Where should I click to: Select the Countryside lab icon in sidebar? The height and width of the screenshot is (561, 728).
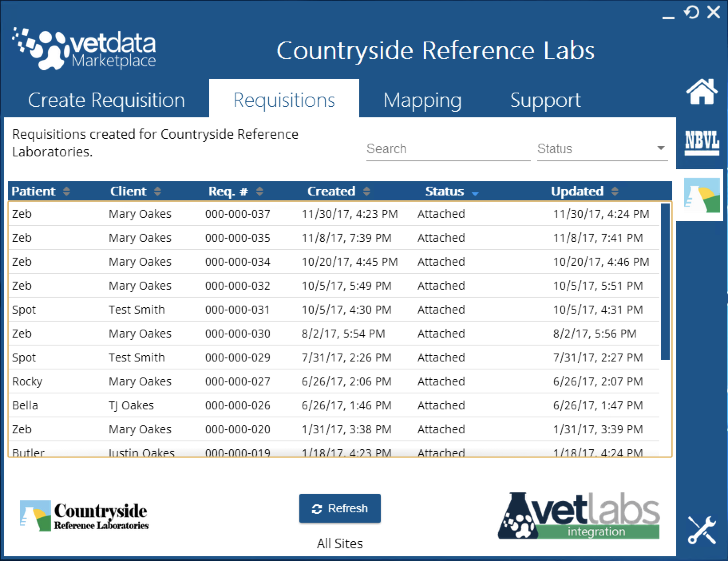[x=702, y=196]
